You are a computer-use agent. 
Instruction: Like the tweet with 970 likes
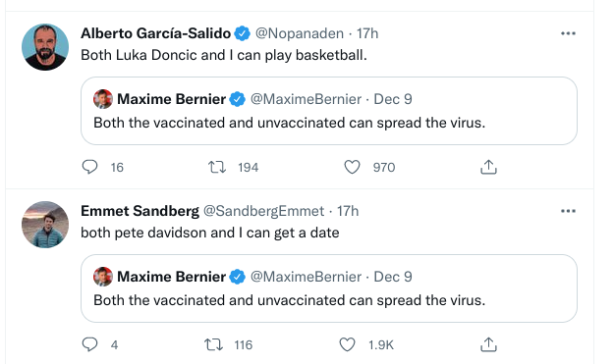pyautogui.click(x=352, y=167)
